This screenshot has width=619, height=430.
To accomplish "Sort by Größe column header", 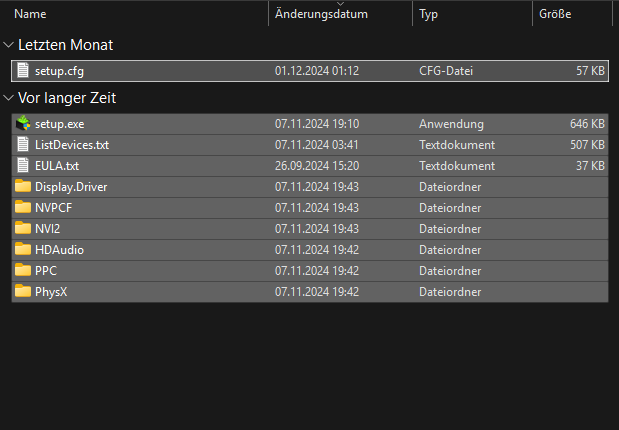I will pyautogui.click(x=555, y=15).
